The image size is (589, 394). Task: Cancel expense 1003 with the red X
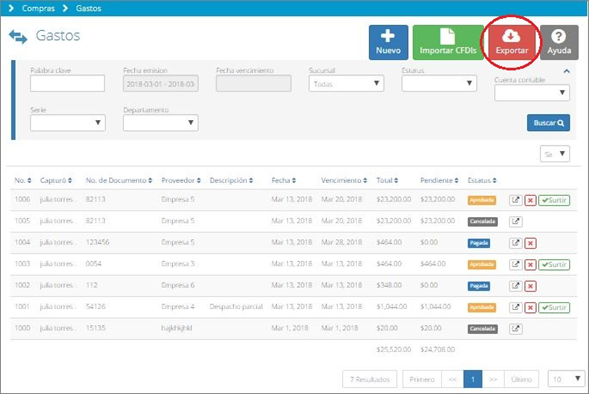(530, 264)
